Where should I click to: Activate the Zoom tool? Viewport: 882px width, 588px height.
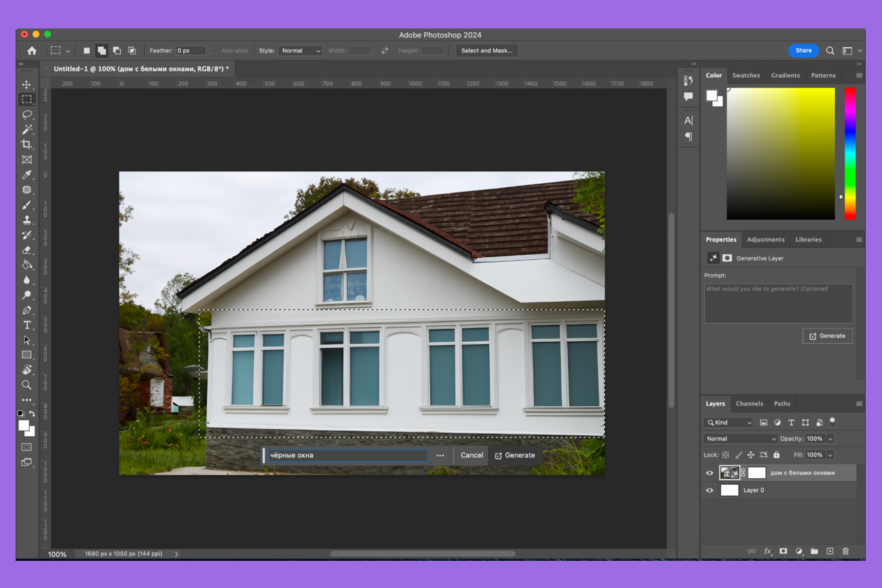(x=27, y=385)
